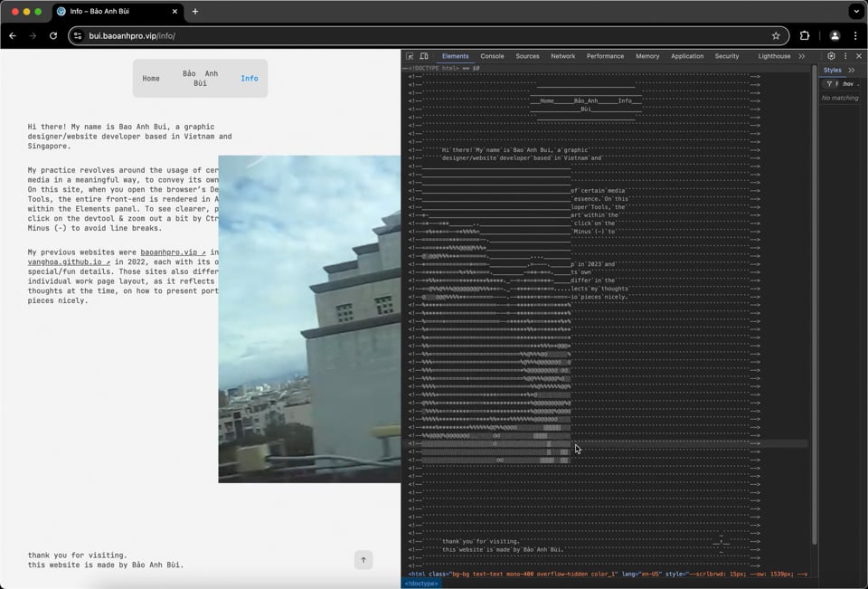868x589 pixels.
Task: Open the Lighthouse tab
Action: 774,56
